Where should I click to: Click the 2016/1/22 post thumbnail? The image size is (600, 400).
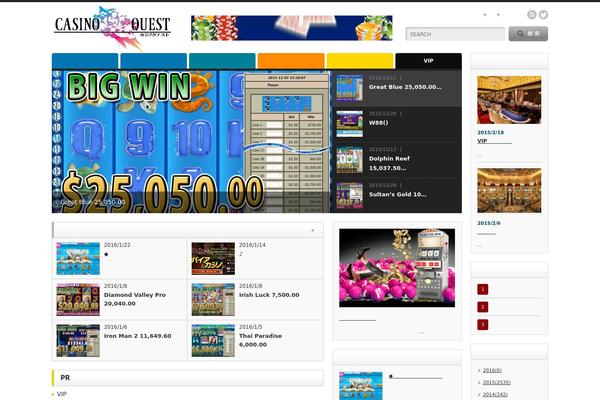point(78,258)
